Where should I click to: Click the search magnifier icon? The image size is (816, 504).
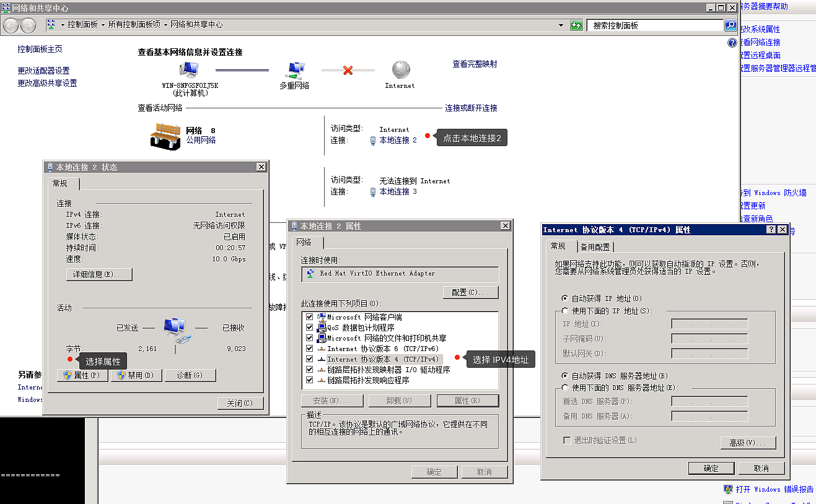click(730, 25)
